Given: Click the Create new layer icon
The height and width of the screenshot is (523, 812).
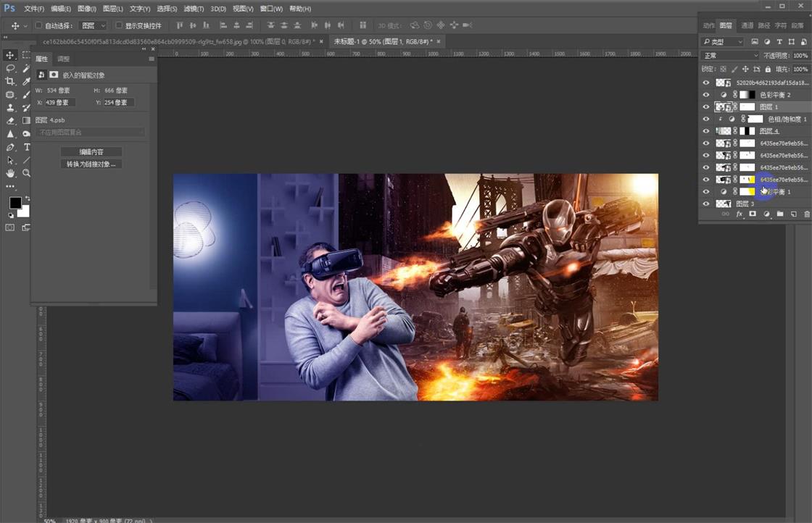Looking at the screenshot, I should pos(792,214).
